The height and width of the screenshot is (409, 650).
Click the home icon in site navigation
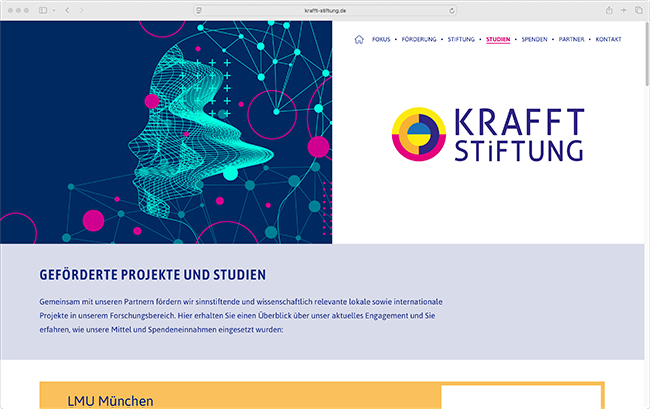[x=359, y=39]
